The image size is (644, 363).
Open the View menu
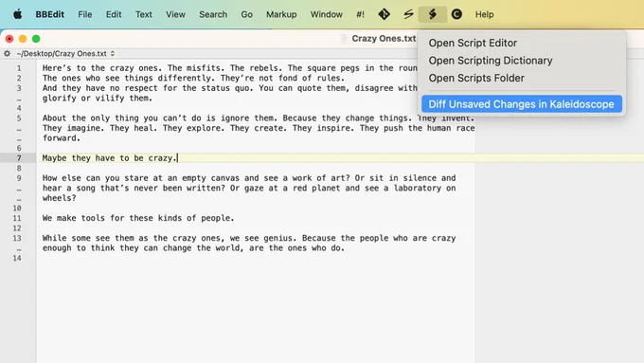(175, 14)
